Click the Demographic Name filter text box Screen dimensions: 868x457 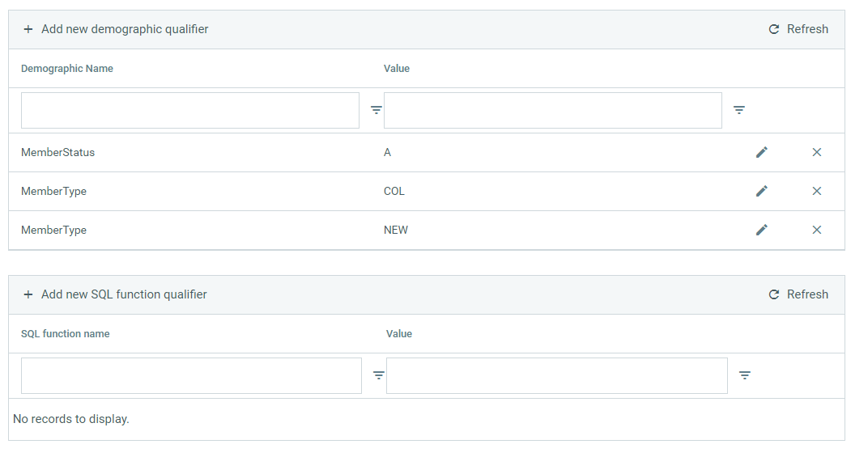pyautogui.click(x=190, y=110)
